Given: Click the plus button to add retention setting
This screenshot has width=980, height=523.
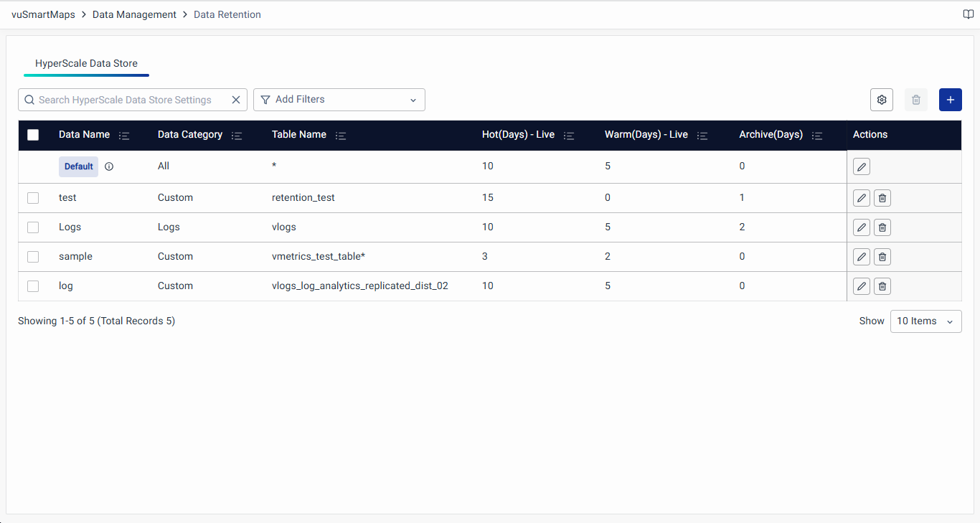Looking at the screenshot, I should click(x=950, y=100).
